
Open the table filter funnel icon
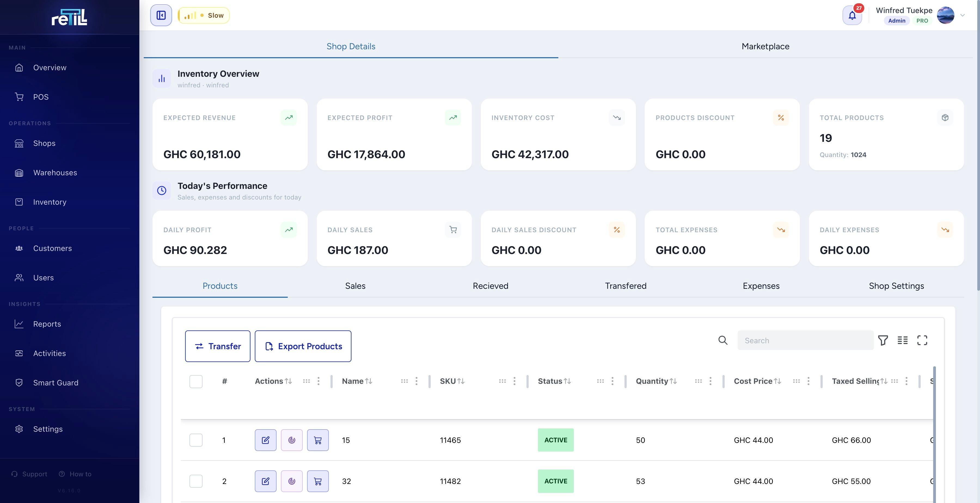point(883,340)
